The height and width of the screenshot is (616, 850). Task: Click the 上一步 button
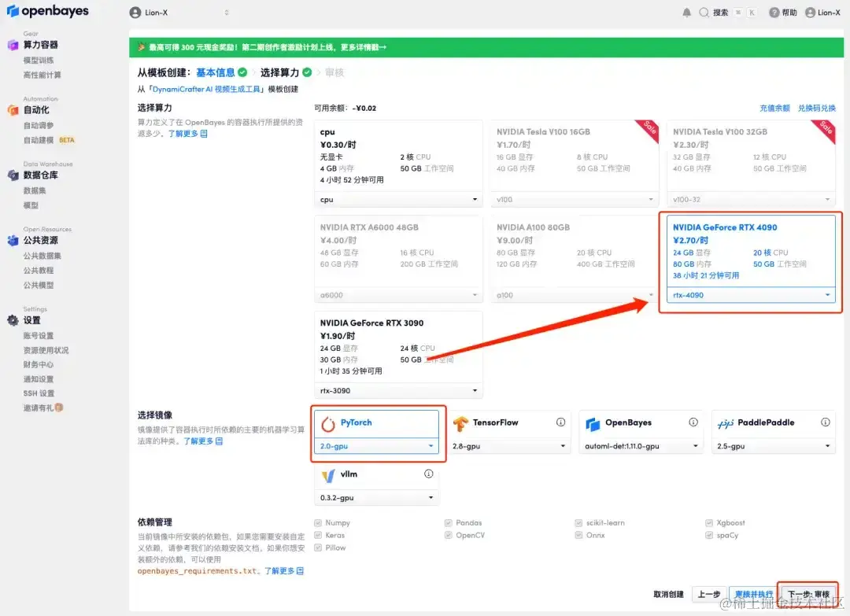709,594
